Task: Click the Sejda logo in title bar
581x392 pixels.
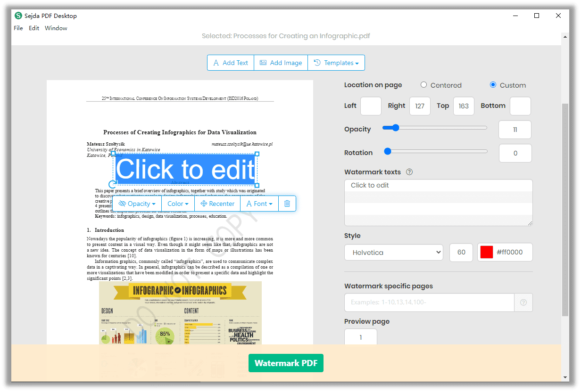Action: (x=18, y=16)
